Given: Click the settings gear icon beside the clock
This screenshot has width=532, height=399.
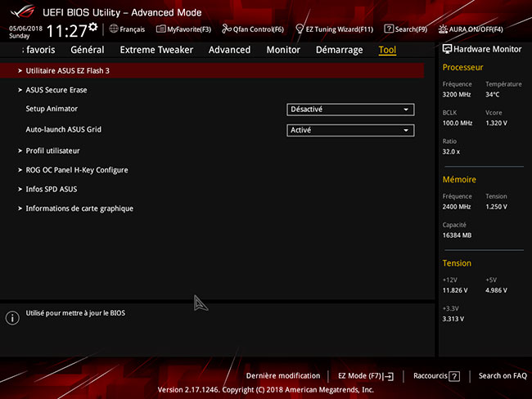Looking at the screenshot, I should click(92, 28).
